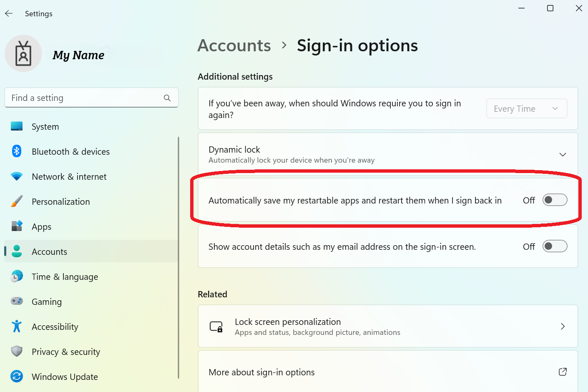588x392 pixels.
Task: Toggle show account details on sign-in screen
Action: tap(555, 246)
